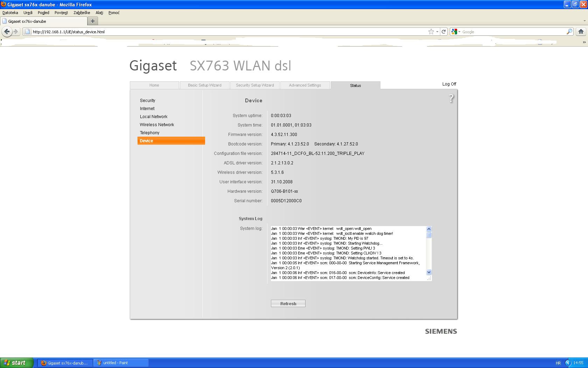Click the ADSL driver version 2.1.2.13.0.2
588x368 pixels.
tap(282, 163)
